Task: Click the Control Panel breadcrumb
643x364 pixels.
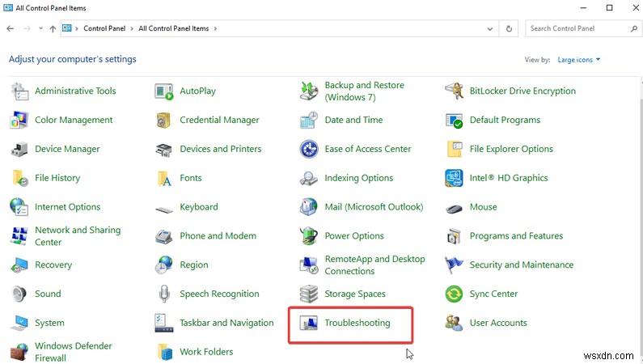Action: click(x=104, y=28)
